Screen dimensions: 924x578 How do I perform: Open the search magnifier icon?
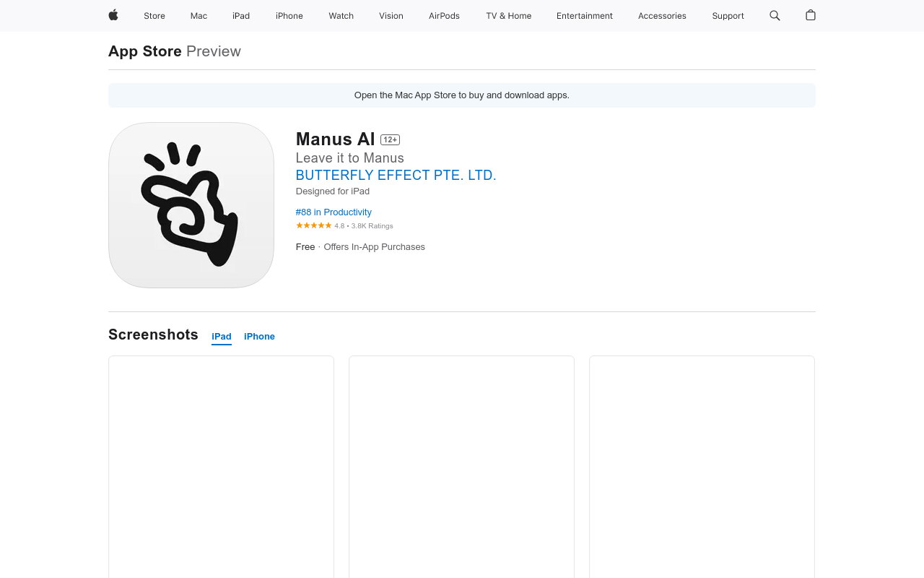click(x=775, y=15)
